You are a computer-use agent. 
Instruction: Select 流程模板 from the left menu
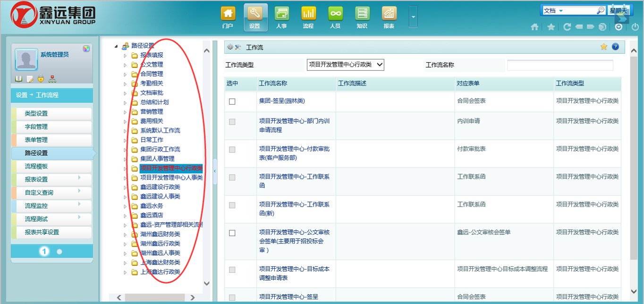(51, 166)
